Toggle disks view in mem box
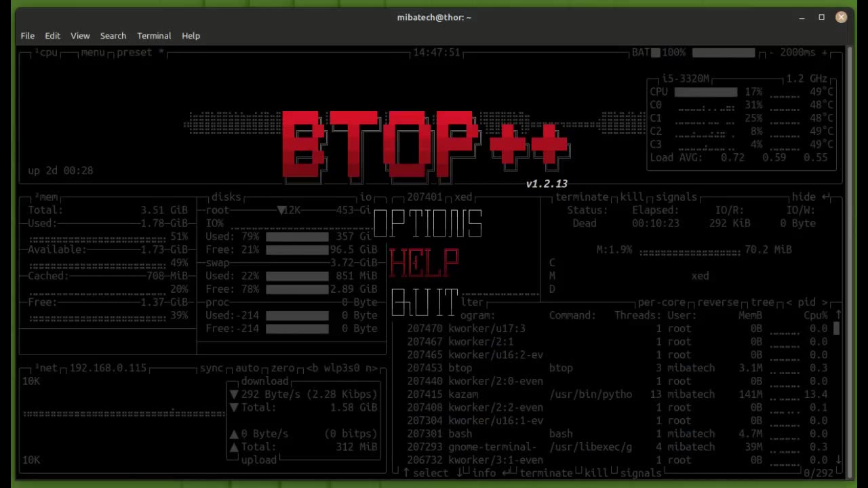Screen dimensions: 868x488 226,197
